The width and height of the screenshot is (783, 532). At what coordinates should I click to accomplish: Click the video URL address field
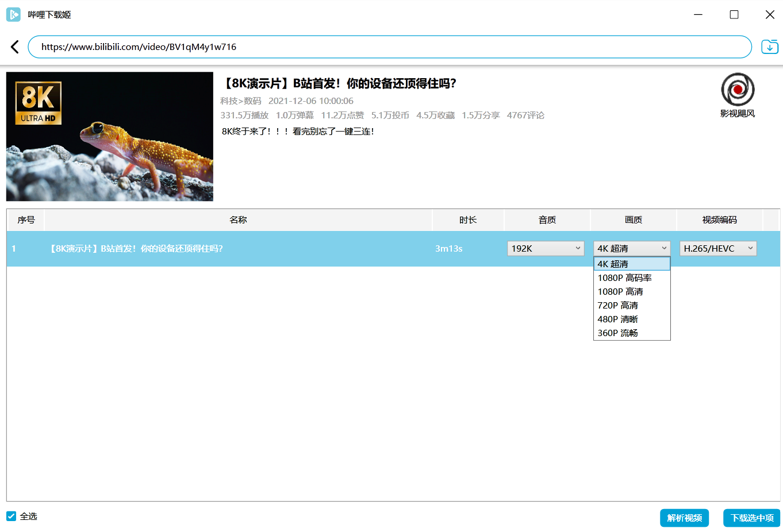pos(390,47)
